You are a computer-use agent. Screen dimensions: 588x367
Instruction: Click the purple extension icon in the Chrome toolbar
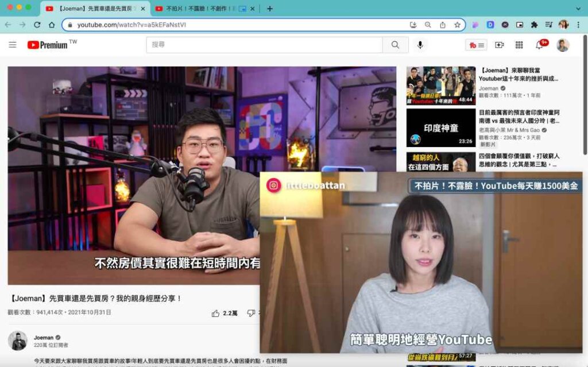[x=475, y=25]
